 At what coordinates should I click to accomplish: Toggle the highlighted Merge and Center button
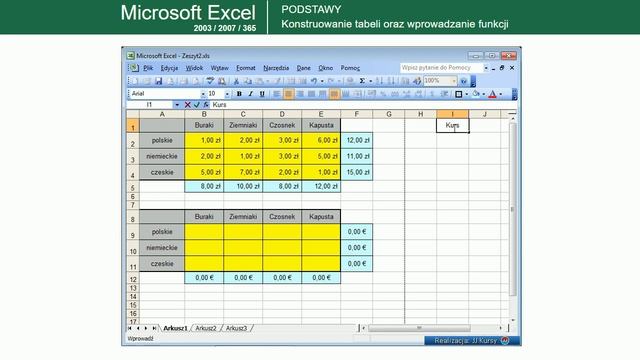click(334, 94)
